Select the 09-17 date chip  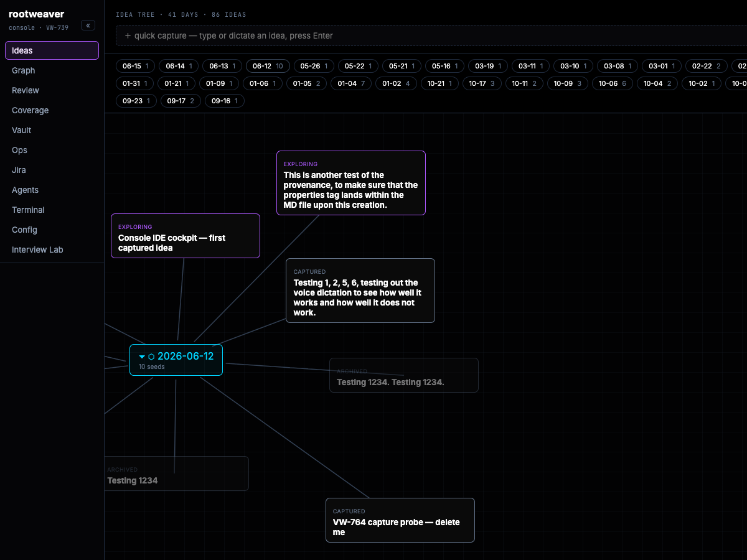coord(181,101)
